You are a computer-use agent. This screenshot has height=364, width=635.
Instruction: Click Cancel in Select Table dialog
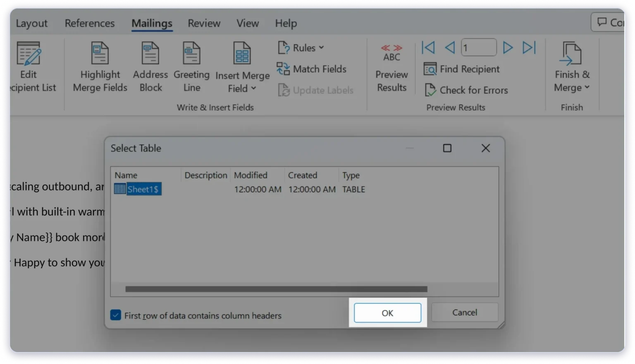pos(465,312)
